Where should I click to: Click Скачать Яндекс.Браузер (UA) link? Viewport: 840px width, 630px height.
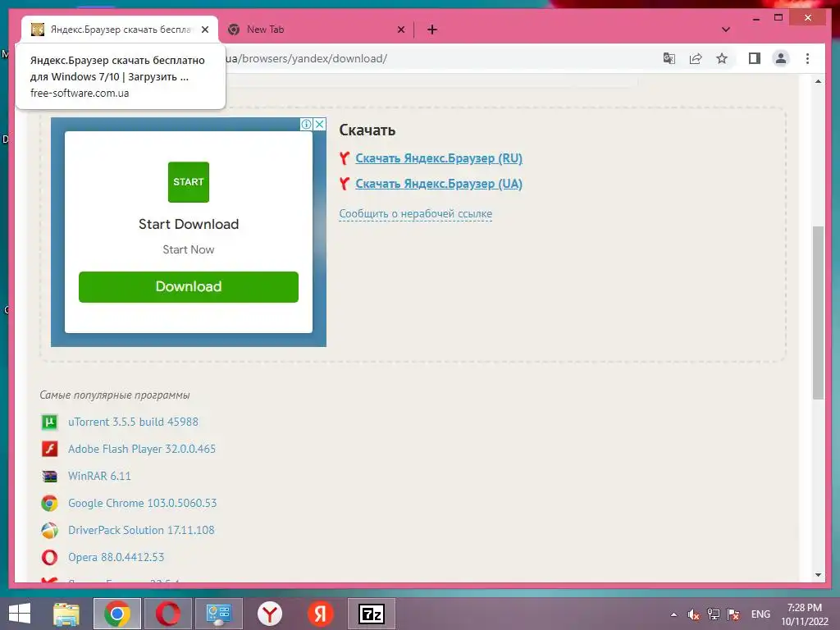tap(439, 184)
